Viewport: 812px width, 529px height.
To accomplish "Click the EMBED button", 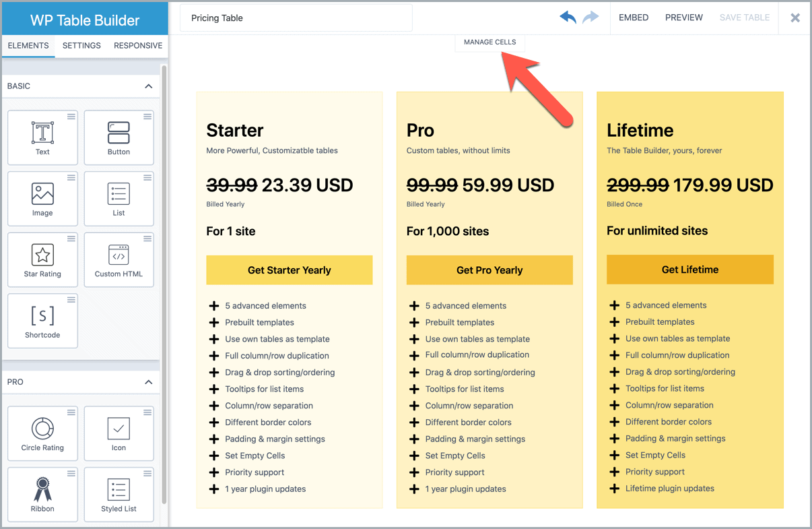I will (x=634, y=18).
